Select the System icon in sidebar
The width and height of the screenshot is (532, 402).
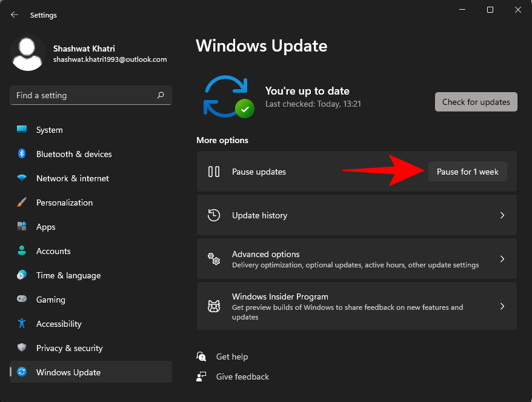(21, 130)
